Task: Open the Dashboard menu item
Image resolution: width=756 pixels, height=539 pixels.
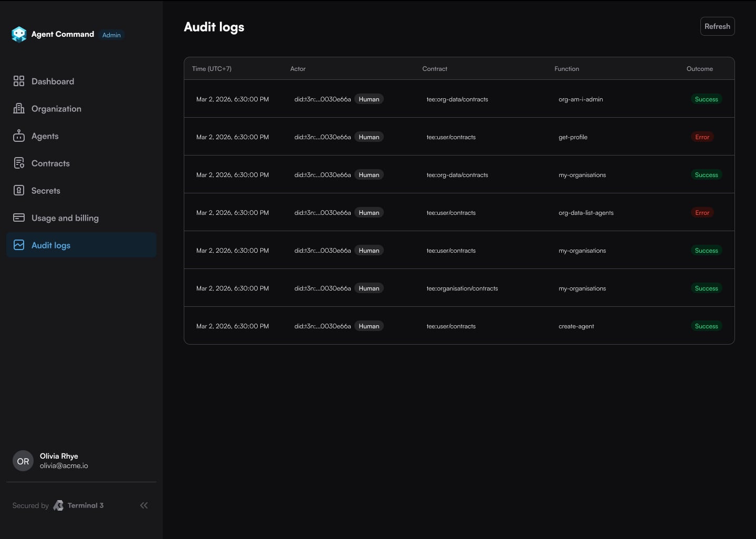Action: coord(81,81)
